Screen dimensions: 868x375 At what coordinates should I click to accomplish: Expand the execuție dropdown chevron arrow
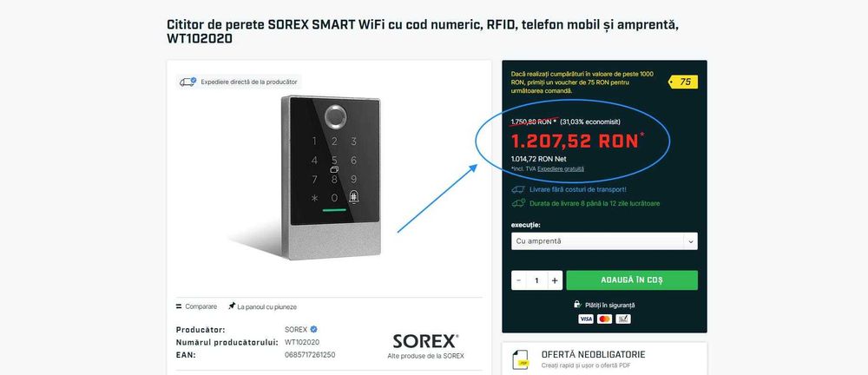690,241
